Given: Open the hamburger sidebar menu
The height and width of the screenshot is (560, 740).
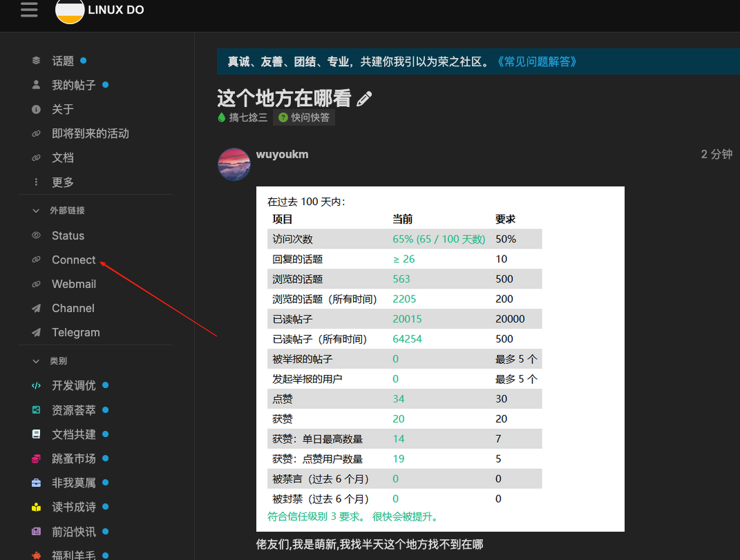Looking at the screenshot, I should point(29,10).
